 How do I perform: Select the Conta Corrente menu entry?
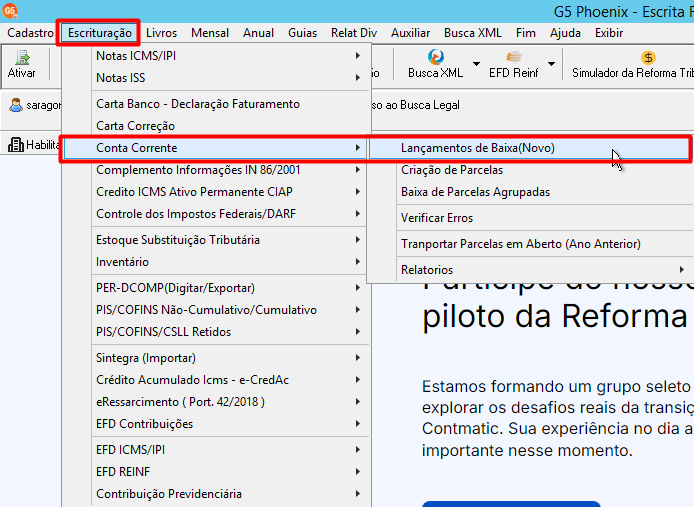click(x=215, y=148)
